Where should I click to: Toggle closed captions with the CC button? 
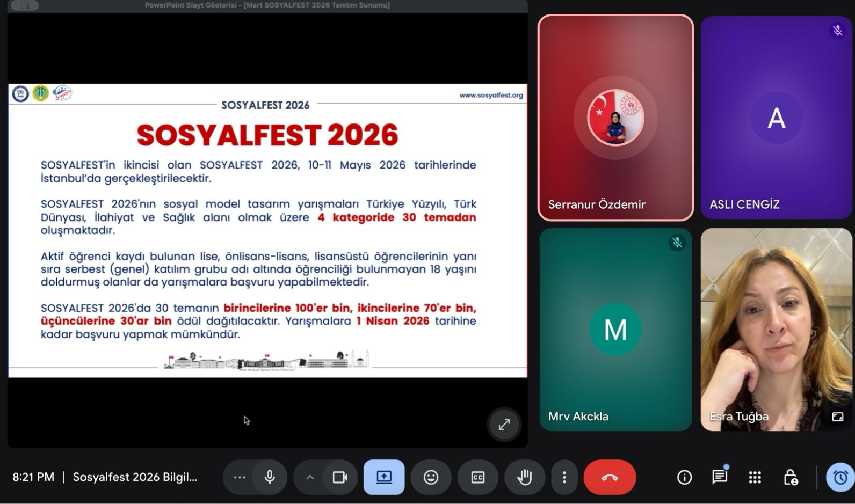[x=477, y=477]
